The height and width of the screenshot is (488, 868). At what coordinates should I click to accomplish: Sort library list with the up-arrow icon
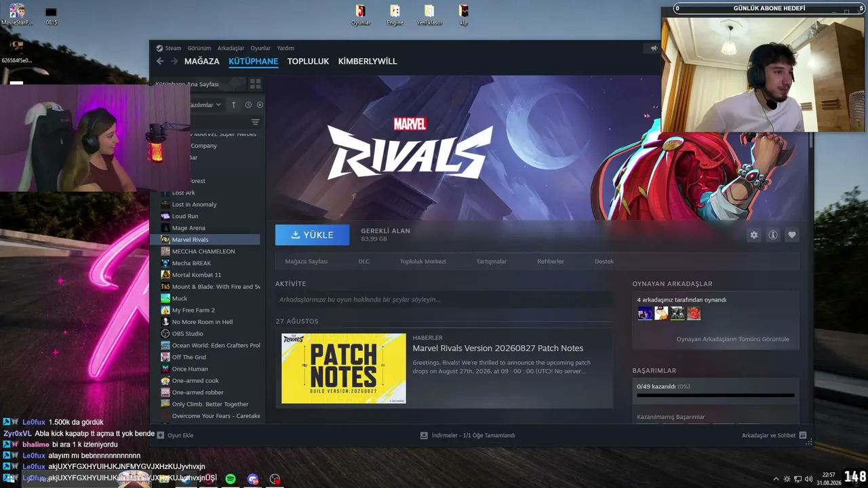click(234, 104)
